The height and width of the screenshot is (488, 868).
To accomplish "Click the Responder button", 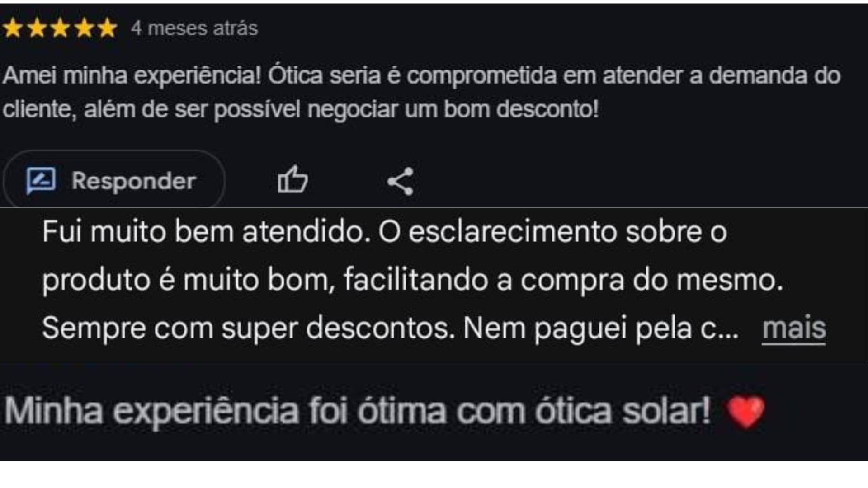I will click(113, 180).
